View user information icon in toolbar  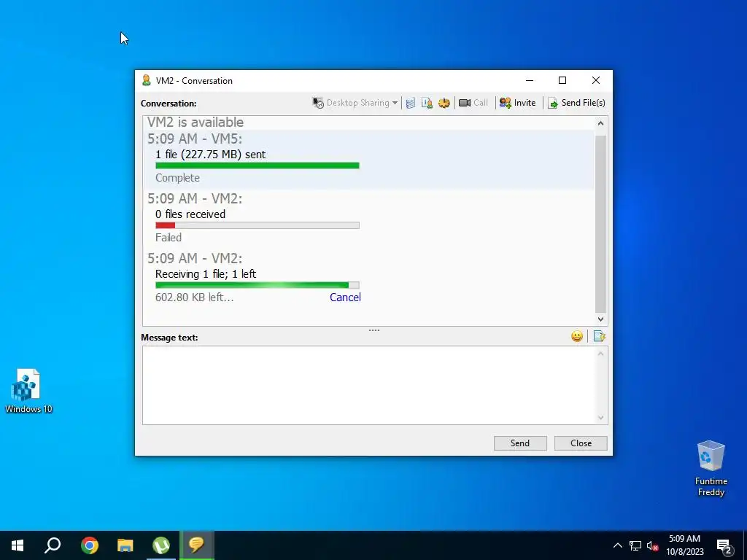tap(427, 103)
